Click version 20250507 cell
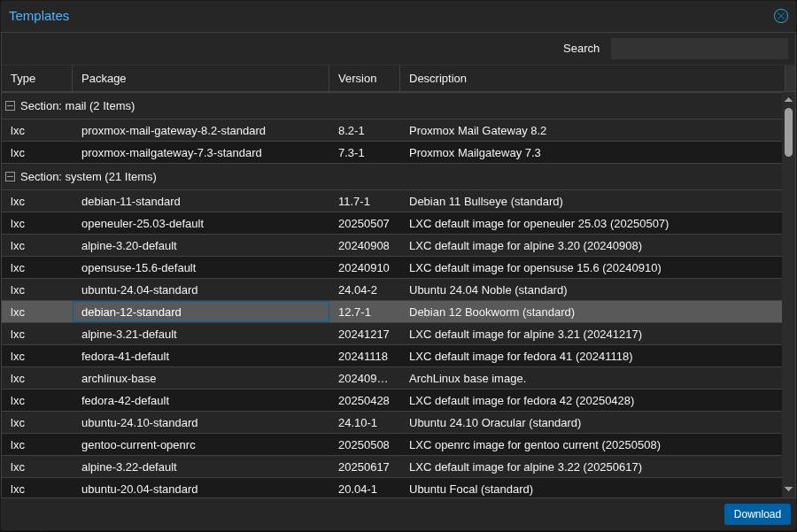The image size is (797, 532). coord(364,224)
